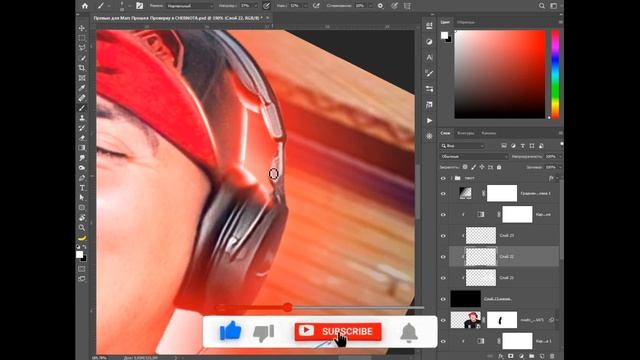Create a new group with folder icon
The image size is (640, 360).
pyautogui.click(x=532, y=356)
